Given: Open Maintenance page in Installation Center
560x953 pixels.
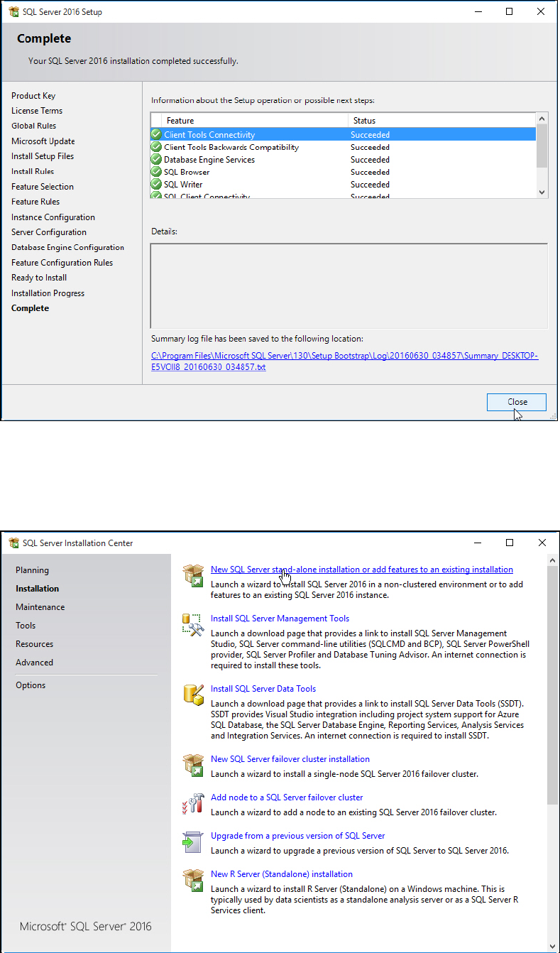Looking at the screenshot, I should coord(40,607).
